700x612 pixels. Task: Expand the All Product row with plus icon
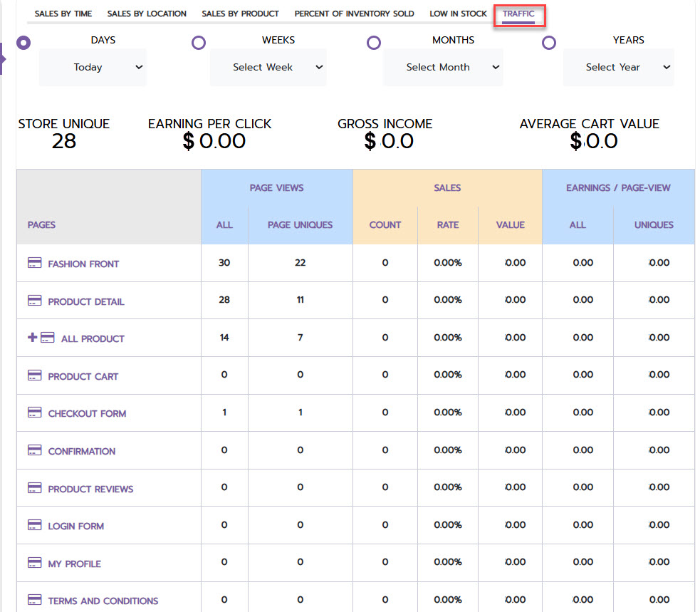[x=32, y=337]
